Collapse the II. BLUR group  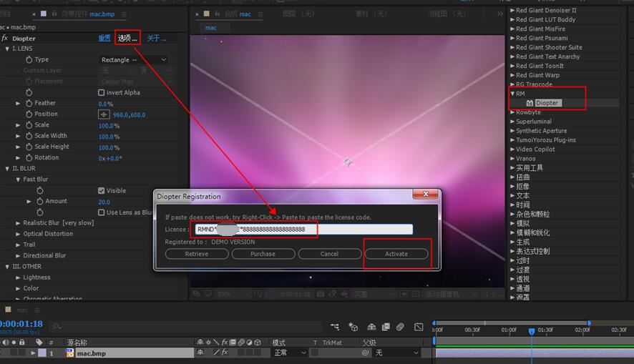[x=7, y=169]
